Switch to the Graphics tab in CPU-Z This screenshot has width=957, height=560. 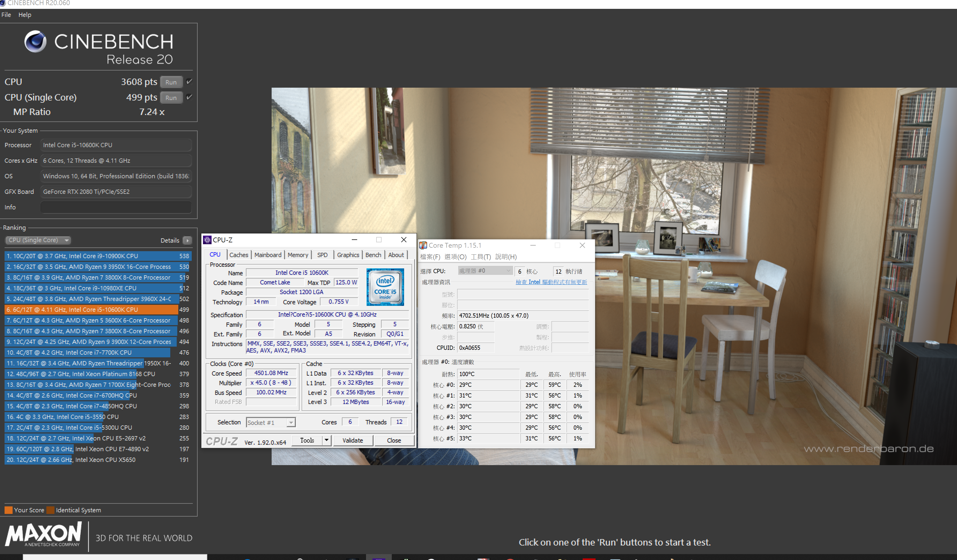pyautogui.click(x=348, y=255)
